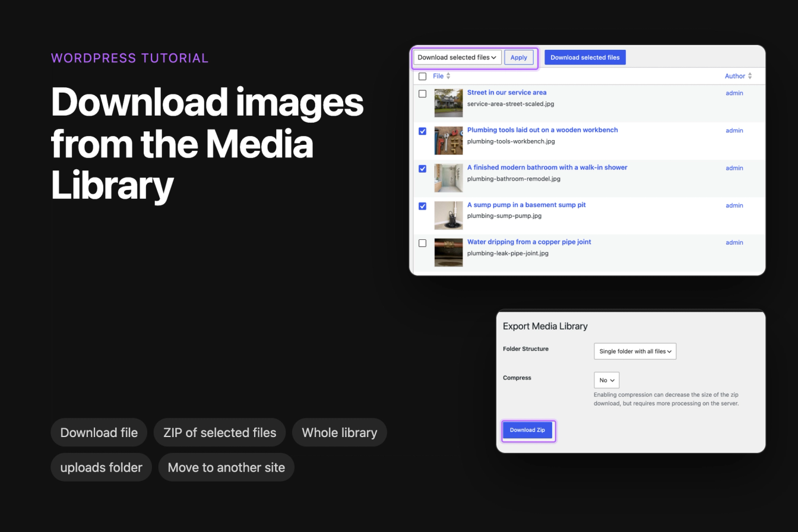Image resolution: width=798 pixels, height=532 pixels.
Task: Click the Apply button
Action: point(519,58)
